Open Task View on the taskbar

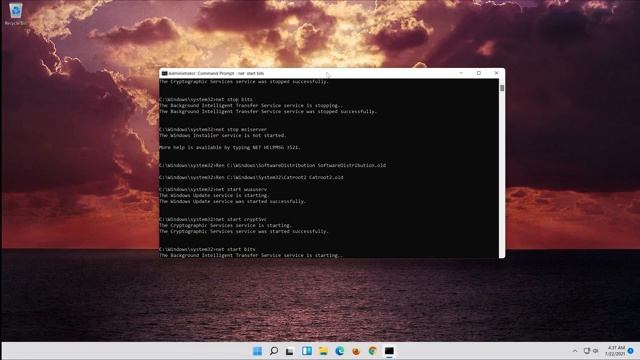click(x=290, y=351)
